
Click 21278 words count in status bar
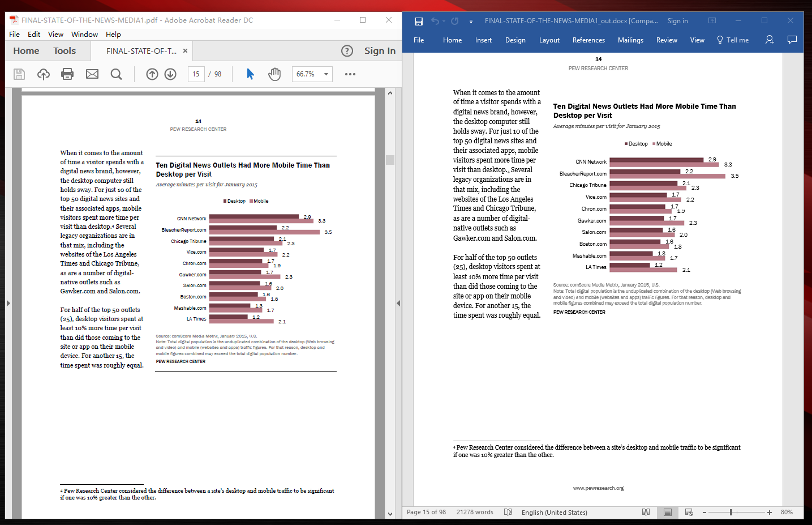(475, 512)
